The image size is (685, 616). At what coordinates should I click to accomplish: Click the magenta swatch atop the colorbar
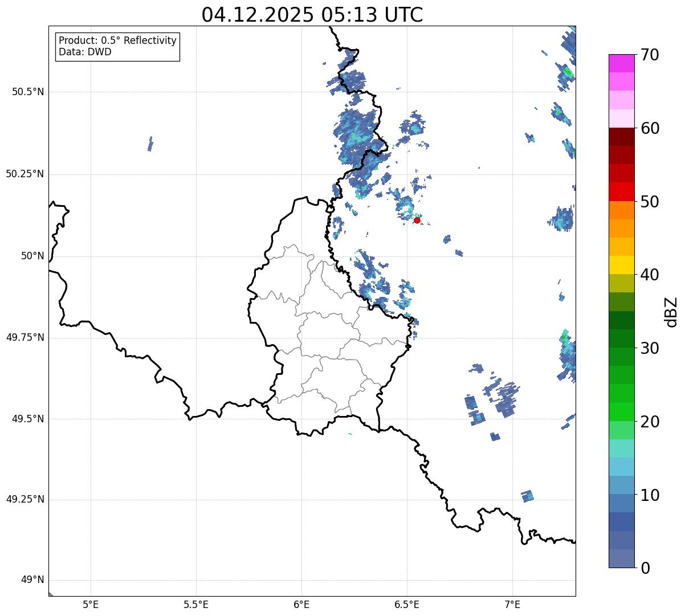click(621, 63)
